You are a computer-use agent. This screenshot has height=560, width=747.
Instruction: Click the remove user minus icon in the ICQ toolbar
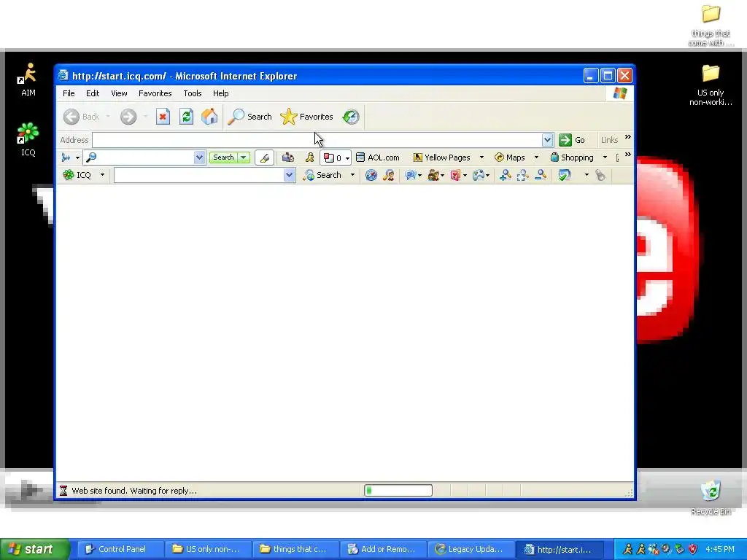point(541,175)
